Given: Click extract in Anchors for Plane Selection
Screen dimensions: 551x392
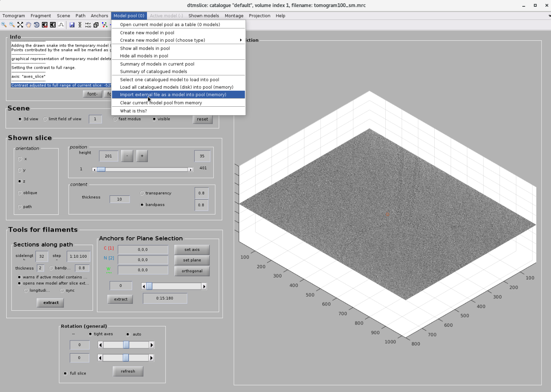Looking at the screenshot, I should [120, 299].
